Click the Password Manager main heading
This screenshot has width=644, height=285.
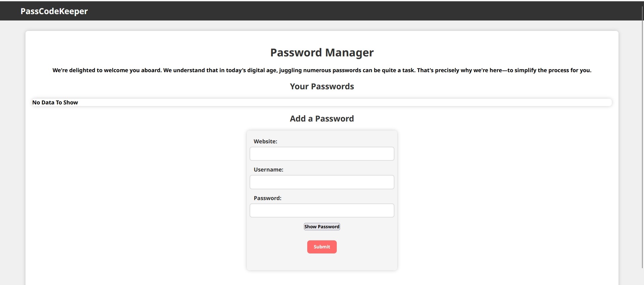click(322, 52)
